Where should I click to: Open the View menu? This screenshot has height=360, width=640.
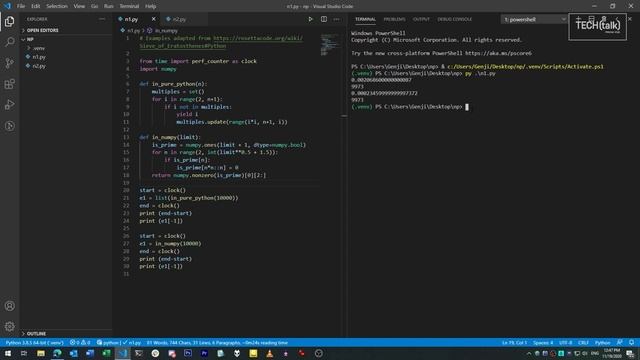coord(79,6)
